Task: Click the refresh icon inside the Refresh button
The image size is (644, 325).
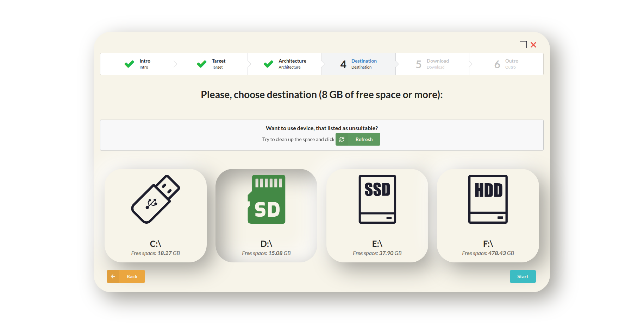Action: (342, 139)
